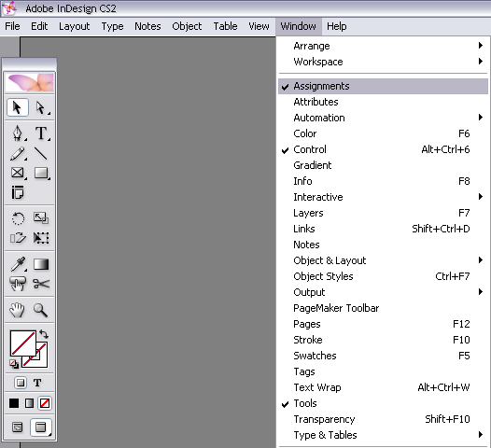
Task: Select the Rectangle Frame tool
Action: coord(18,173)
